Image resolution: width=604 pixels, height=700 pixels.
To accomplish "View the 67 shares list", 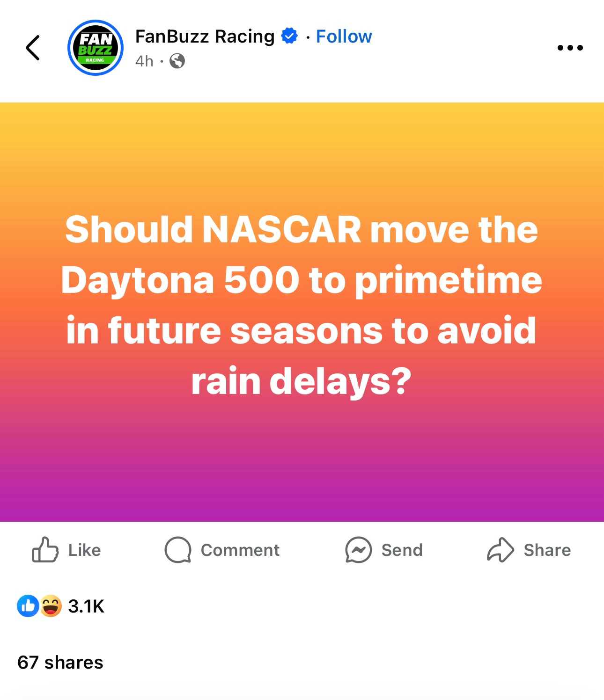I will click(x=60, y=663).
